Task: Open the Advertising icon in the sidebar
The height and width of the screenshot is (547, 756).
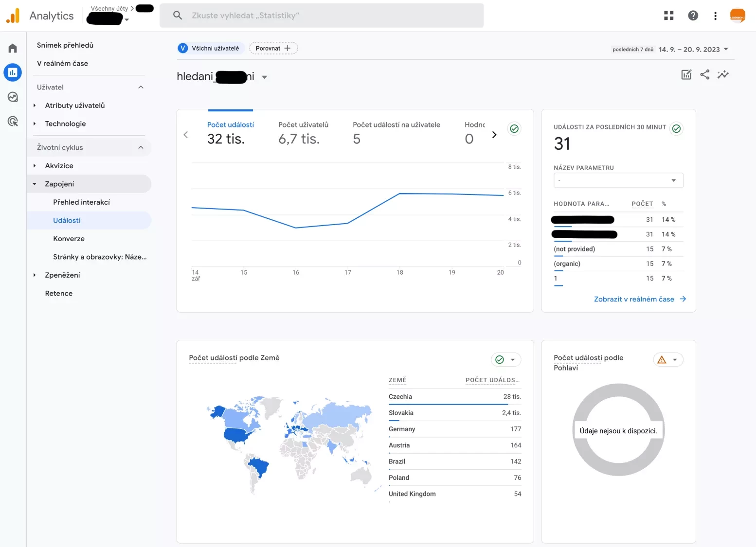Action: [x=13, y=121]
